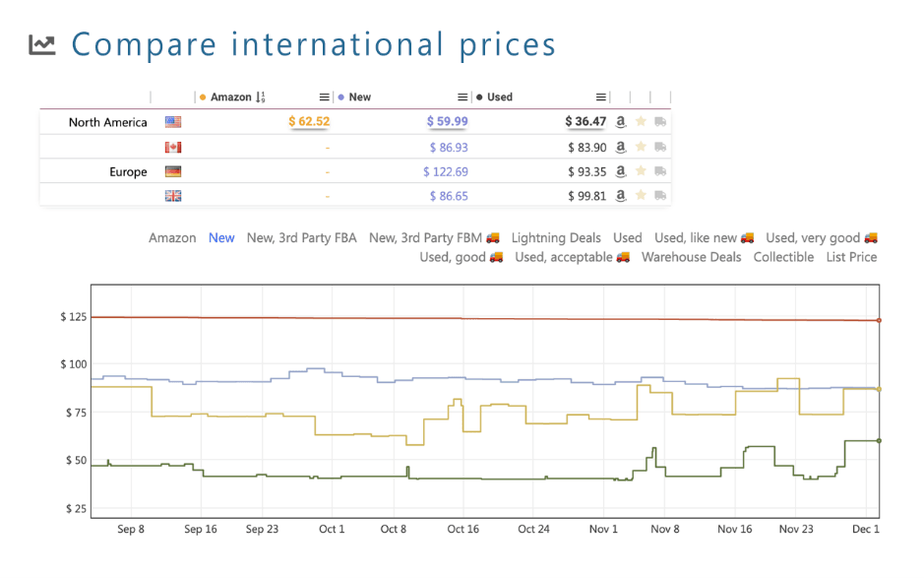Select the New price type tab
Image resolution: width=924 pixels, height=578 pixels.
221,237
